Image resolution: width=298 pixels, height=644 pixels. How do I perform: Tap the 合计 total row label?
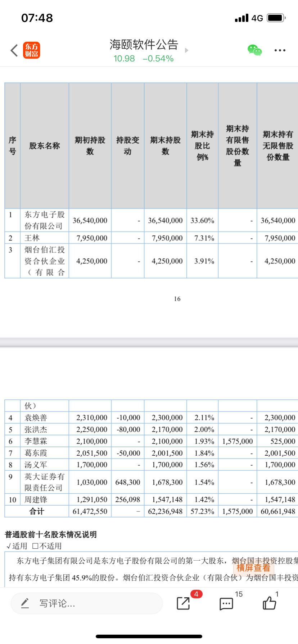tap(37, 511)
